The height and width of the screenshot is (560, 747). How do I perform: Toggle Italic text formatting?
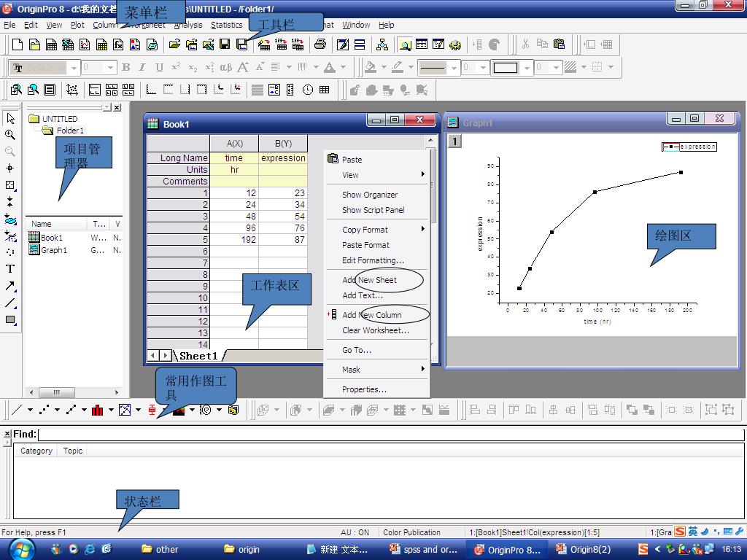tap(142, 68)
